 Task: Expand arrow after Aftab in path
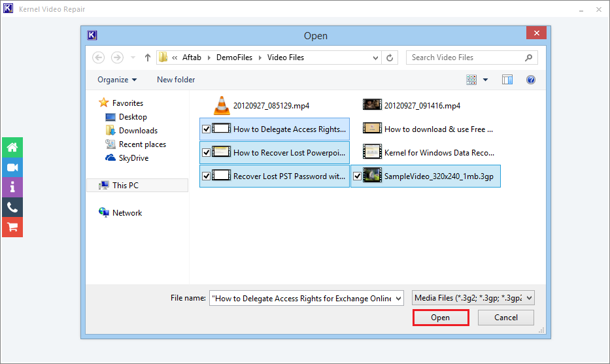click(209, 58)
